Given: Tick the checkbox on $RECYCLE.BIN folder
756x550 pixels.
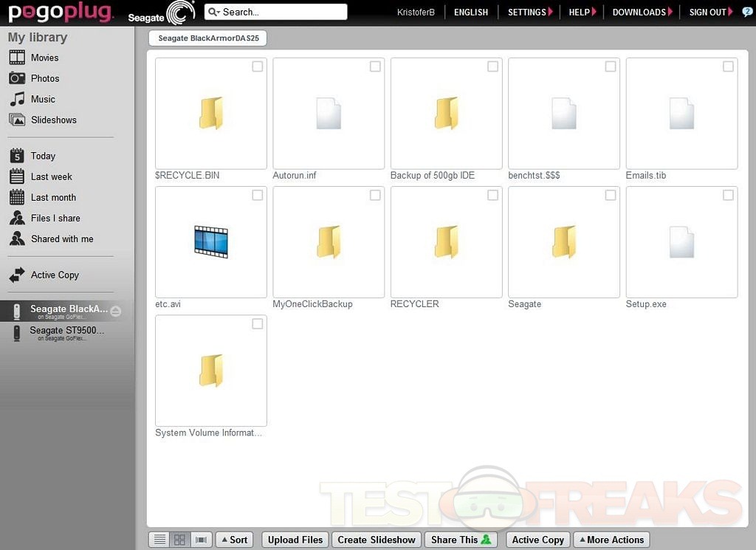Looking at the screenshot, I should point(257,67).
